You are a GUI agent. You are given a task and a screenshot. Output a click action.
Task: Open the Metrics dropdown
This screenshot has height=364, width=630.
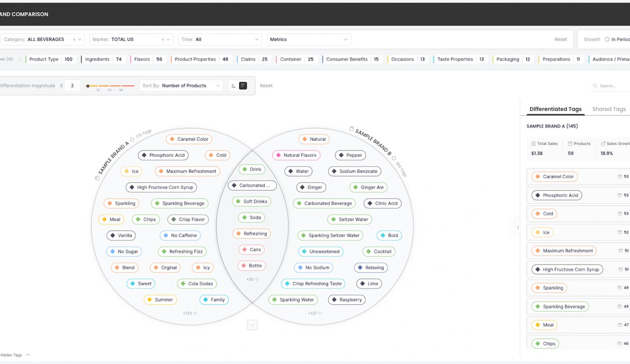coord(309,40)
